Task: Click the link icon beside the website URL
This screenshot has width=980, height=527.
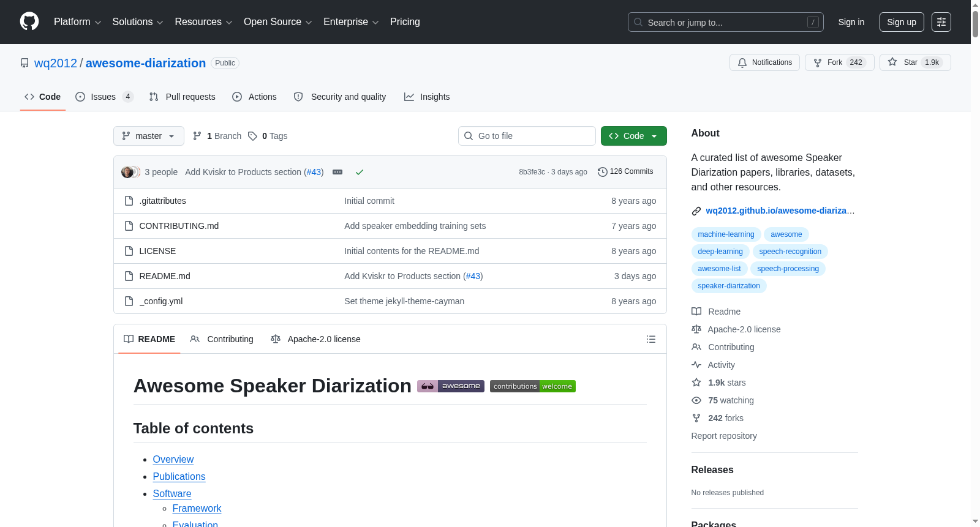Action: click(x=696, y=211)
